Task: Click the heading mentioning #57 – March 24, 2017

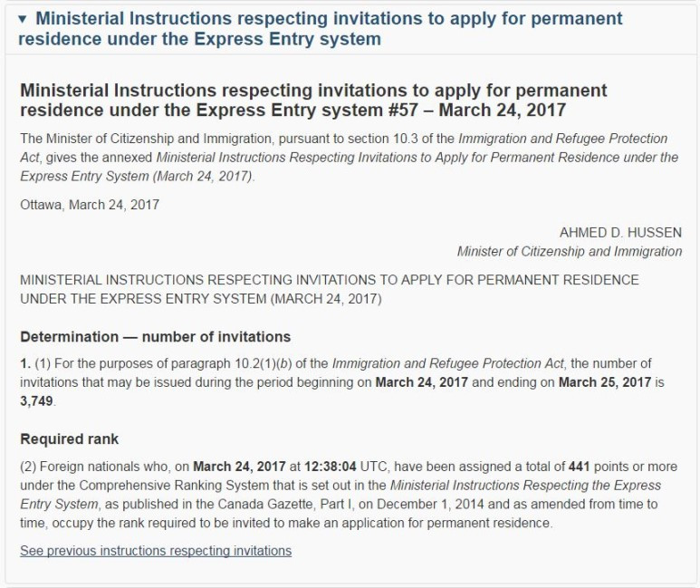Action: 313,100
